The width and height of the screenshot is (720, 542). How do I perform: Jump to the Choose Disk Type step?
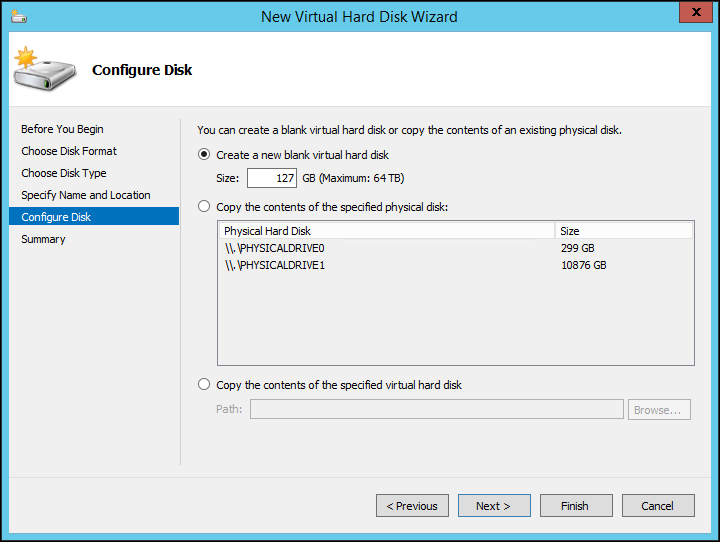[x=63, y=173]
